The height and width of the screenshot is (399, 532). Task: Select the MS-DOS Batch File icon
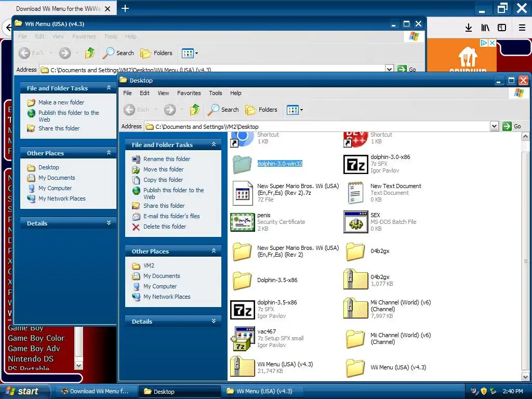point(355,222)
